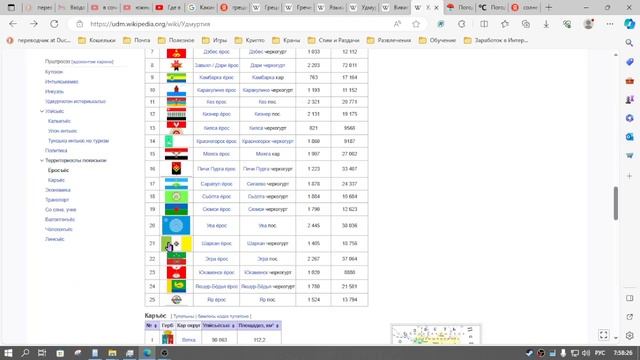Image resolution: width=640 pixels, height=360 pixels.
Task: Switch to the first 'Пого' weather tab
Action: [x=460, y=7]
